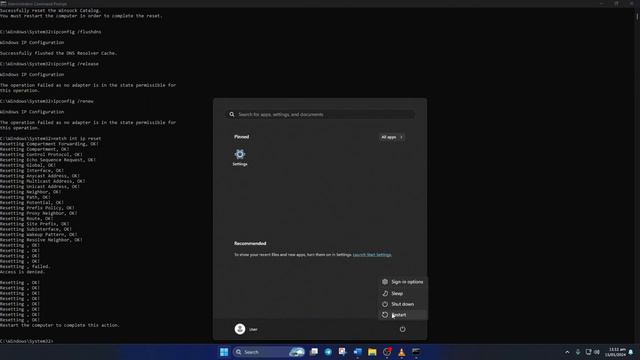Open network and display tray icon
Screen dimensions: 640x360
point(588,352)
